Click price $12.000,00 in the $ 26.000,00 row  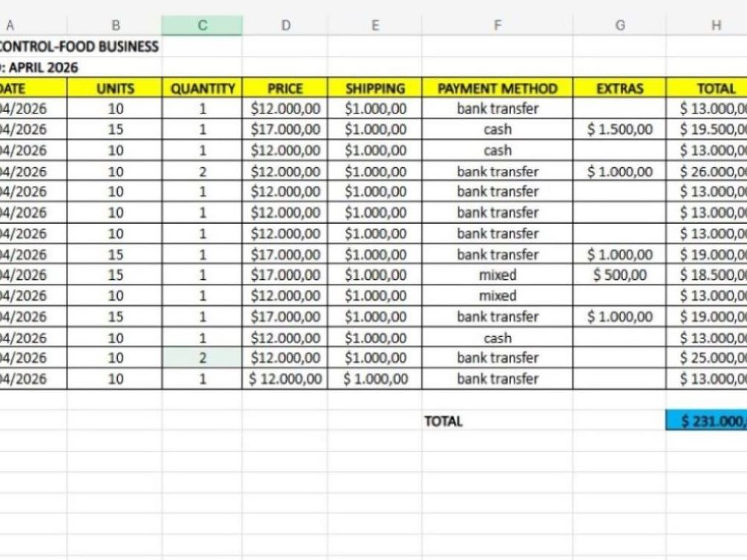coord(285,171)
